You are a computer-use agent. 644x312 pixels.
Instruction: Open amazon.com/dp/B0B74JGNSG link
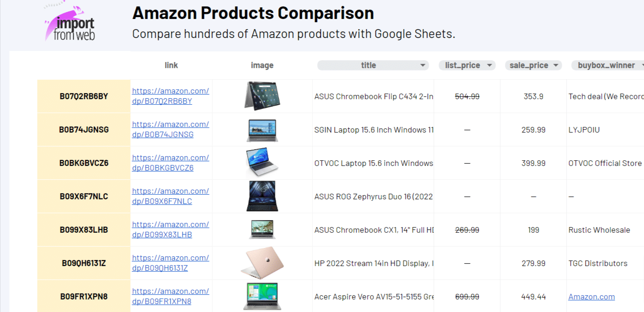[170, 129]
